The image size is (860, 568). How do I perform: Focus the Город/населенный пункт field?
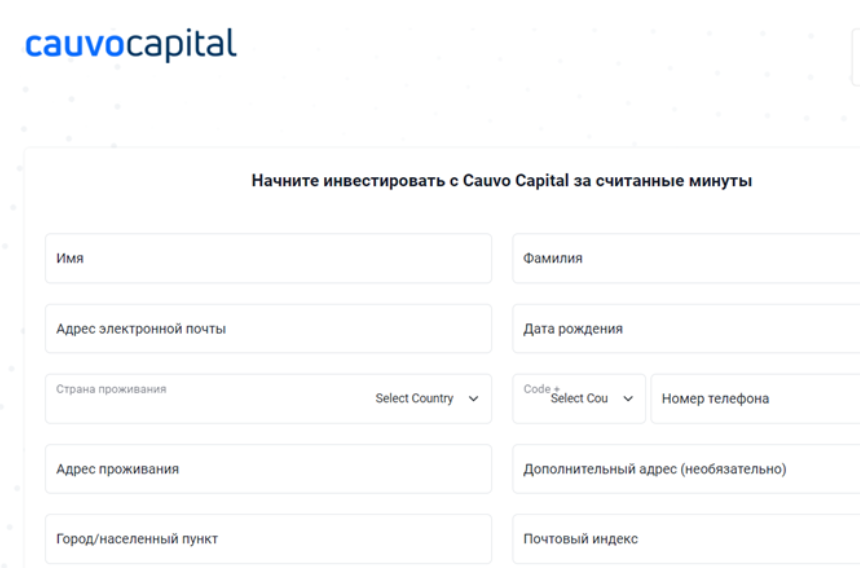pos(268,539)
